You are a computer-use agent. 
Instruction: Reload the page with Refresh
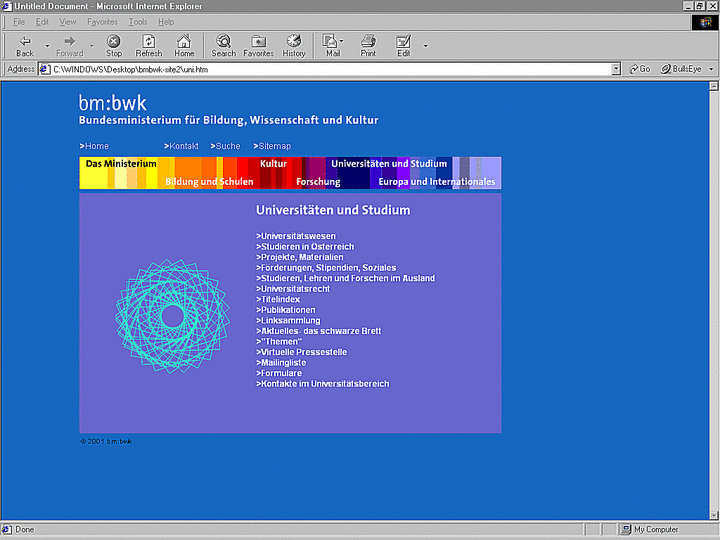coord(149,46)
